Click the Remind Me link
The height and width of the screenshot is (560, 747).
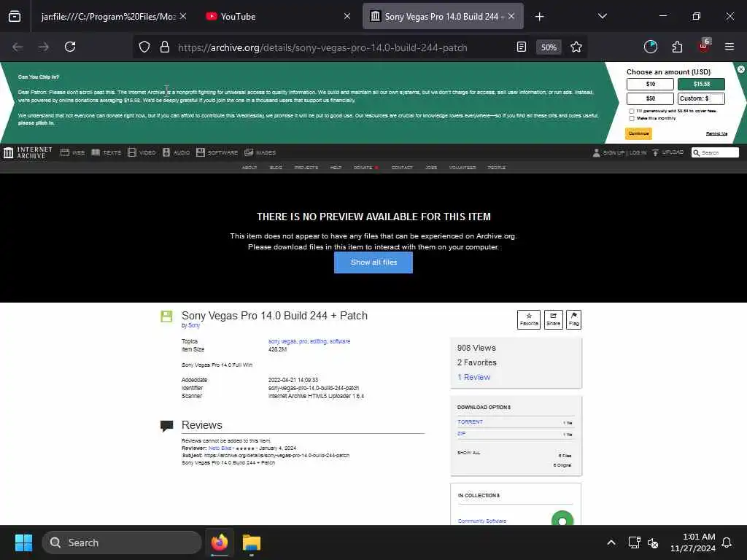[716, 133]
